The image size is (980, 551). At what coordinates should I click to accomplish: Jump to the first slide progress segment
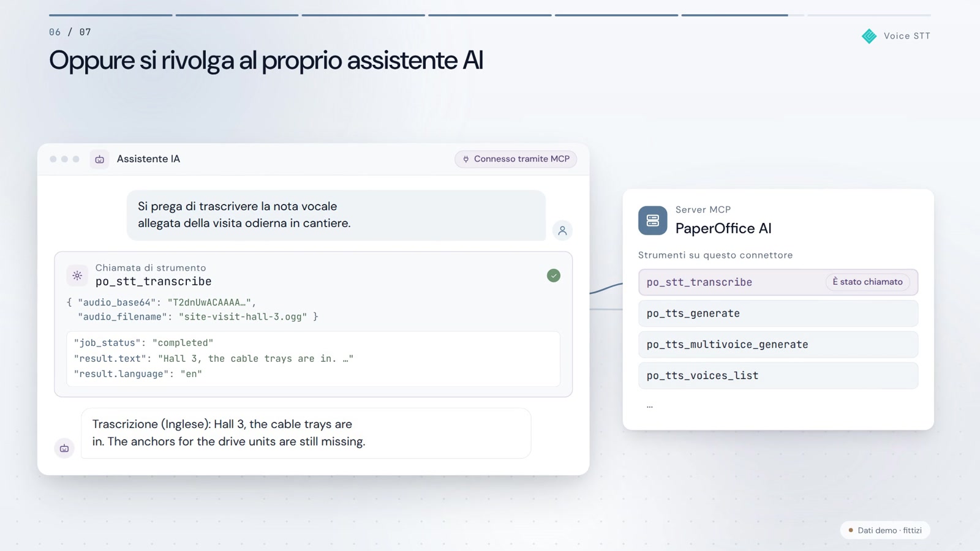[110, 15]
